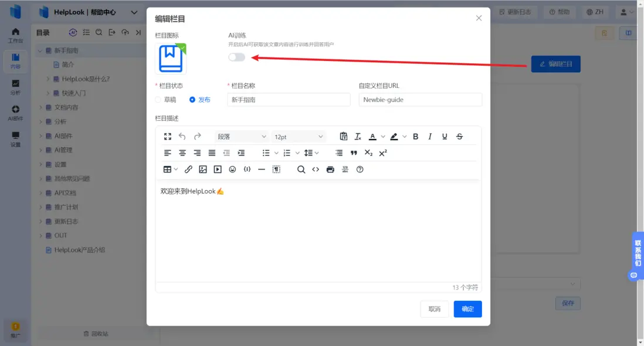Open the text color dropdown arrow
Viewport: 644px width, 346px height.
[383, 137]
